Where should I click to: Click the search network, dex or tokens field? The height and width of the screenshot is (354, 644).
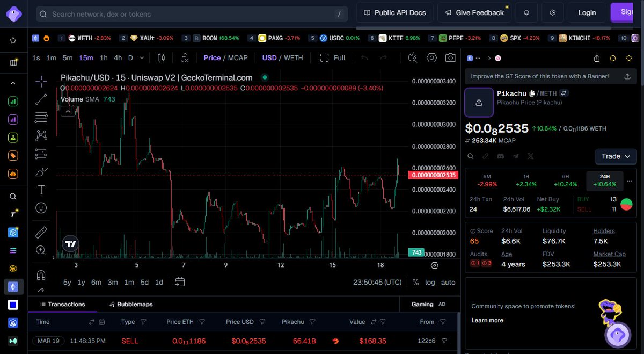coord(192,14)
